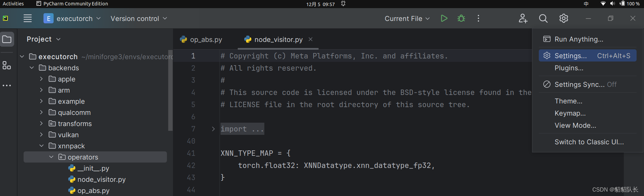Choose Run Anything... from the menu
This screenshot has width=644, height=196.
tap(587, 39)
